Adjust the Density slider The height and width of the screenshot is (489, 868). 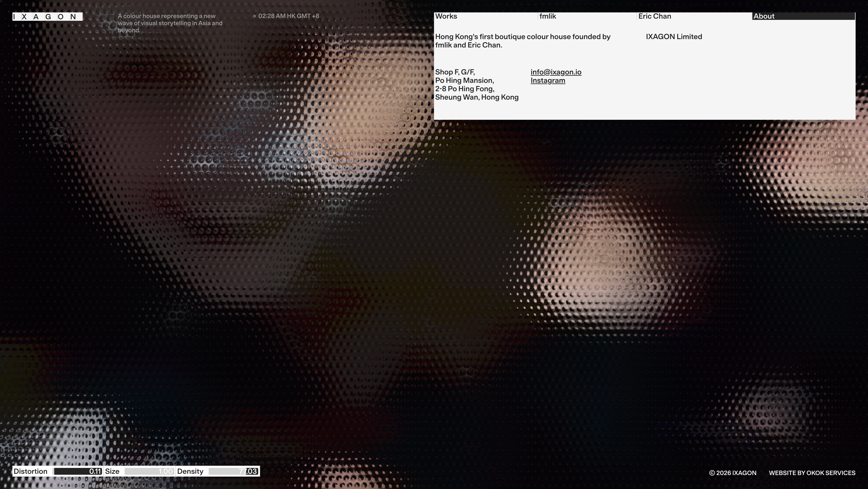coord(234,471)
